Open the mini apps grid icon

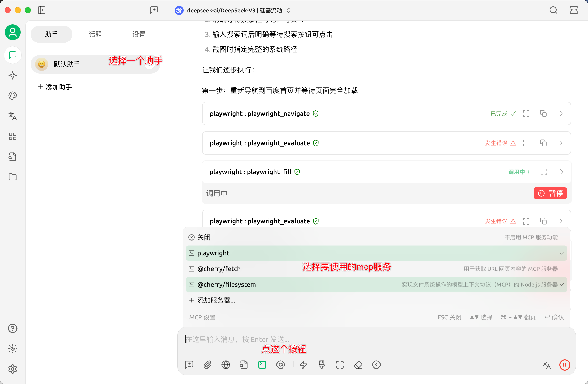(13, 136)
